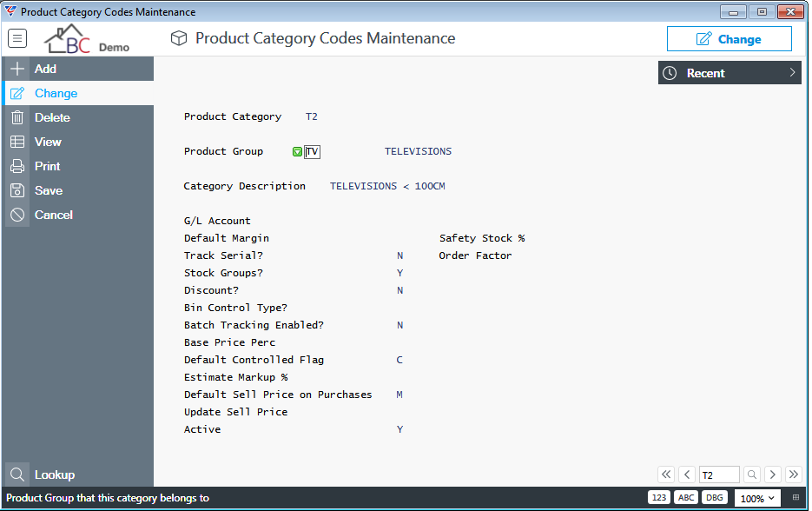812x511 pixels.
Task: Click the Change button at top right
Action: point(729,39)
